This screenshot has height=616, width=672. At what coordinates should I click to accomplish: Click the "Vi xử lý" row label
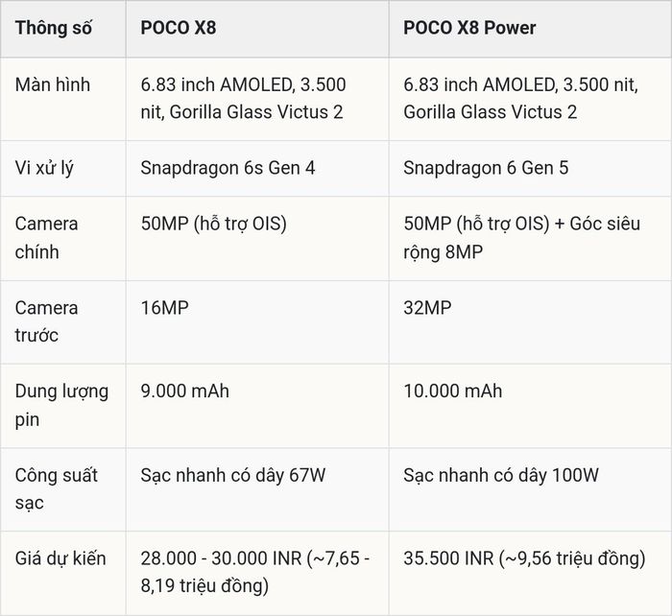(44, 168)
